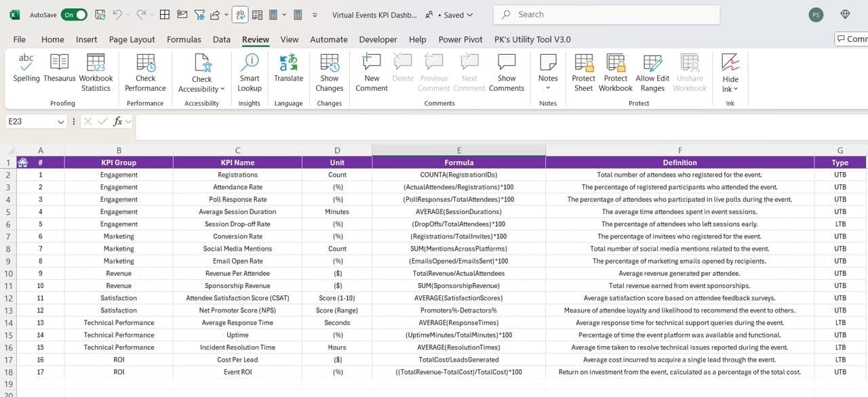Click the Save icon in the title bar
The height and width of the screenshot is (397, 868).
pos(100,14)
